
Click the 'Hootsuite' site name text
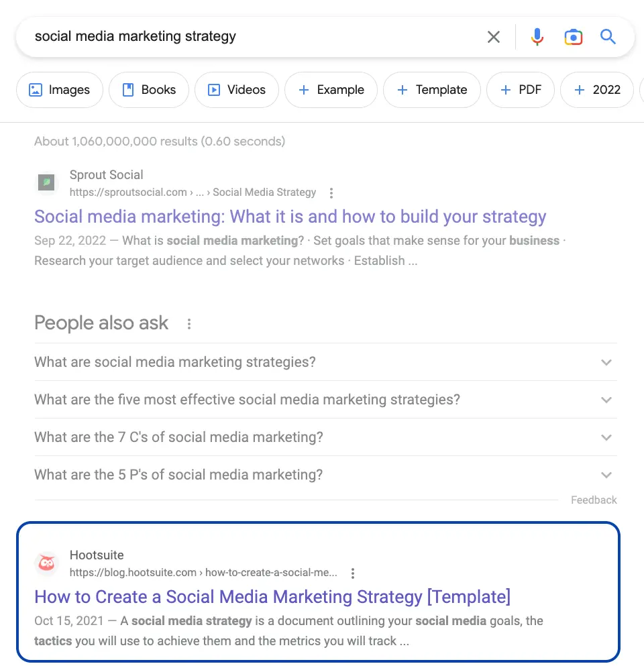coord(97,555)
